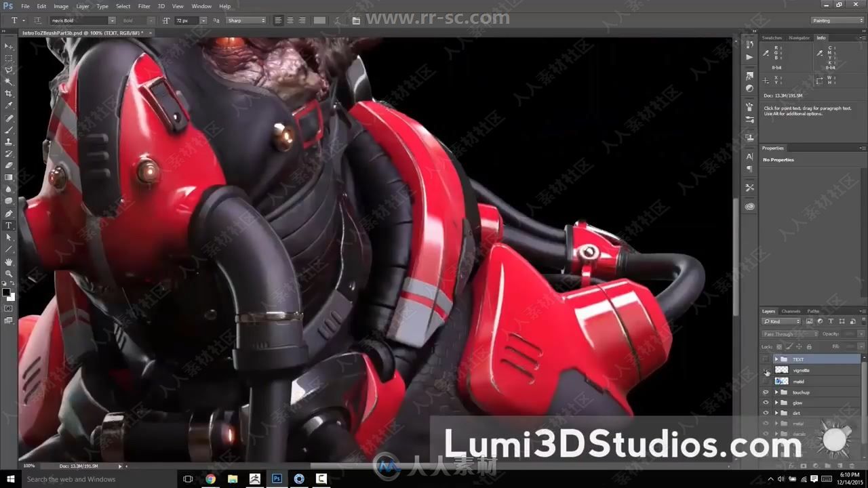Viewport: 868px width, 488px height.
Task: Click the zoom percentage field in status bar
Action: [x=29, y=466]
